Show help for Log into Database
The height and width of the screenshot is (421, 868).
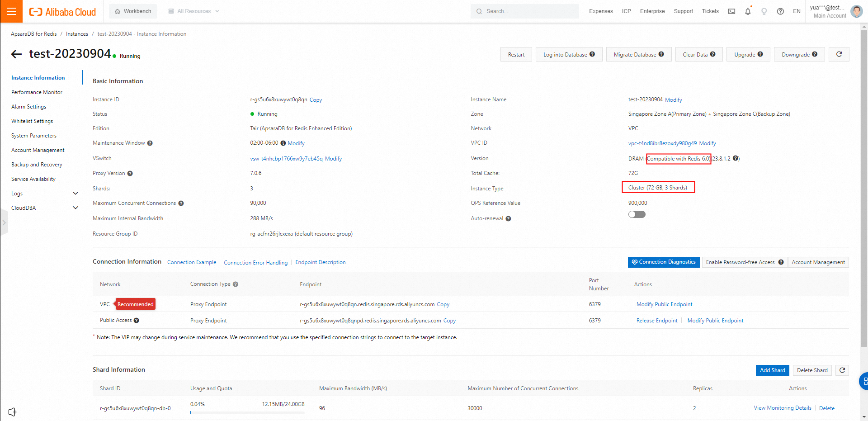click(592, 54)
